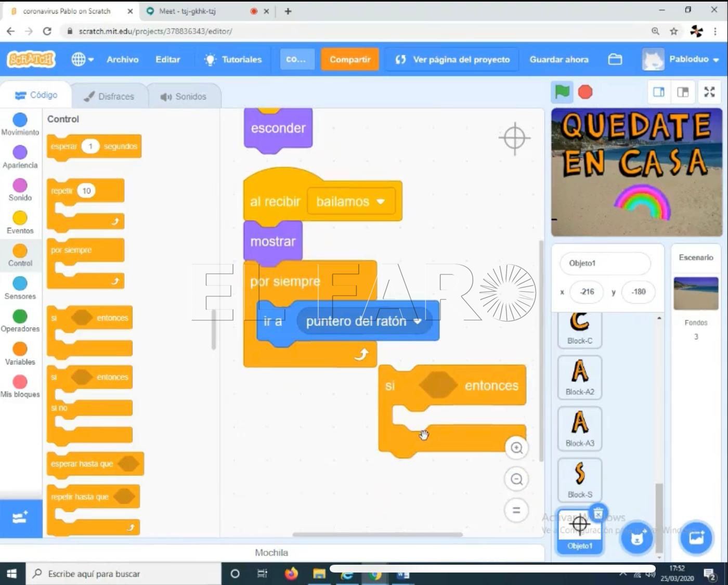Select the Escenario backdrop thumbnail
Viewport: 728px width, 585px height.
[696, 293]
